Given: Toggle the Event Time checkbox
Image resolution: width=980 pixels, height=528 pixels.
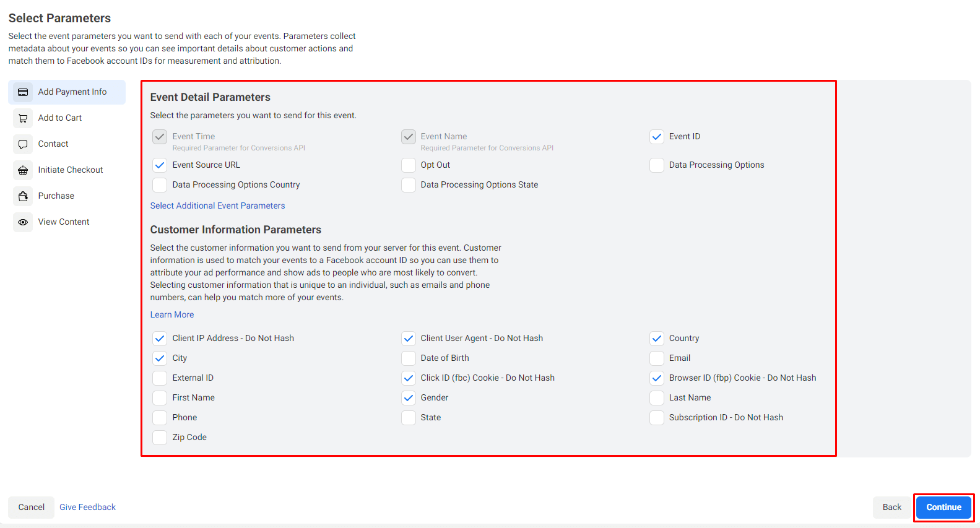Looking at the screenshot, I should point(160,137).
